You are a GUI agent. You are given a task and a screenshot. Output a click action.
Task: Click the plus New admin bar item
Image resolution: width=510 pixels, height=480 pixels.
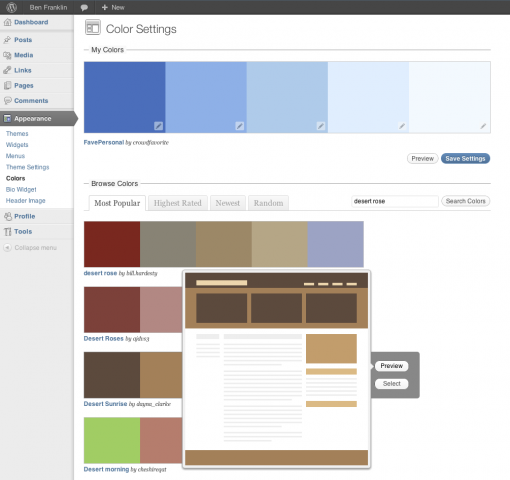tap(113, 7)
